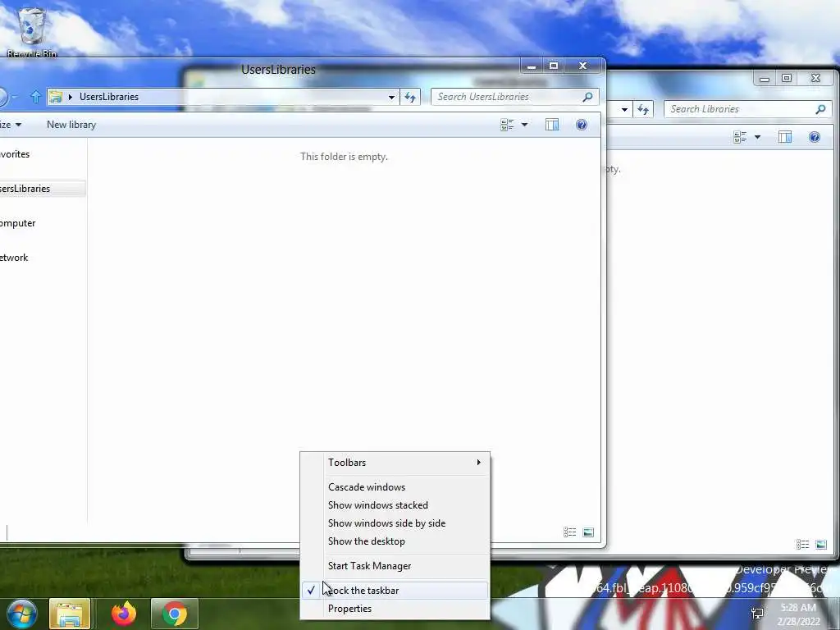The image size is (840, 630).
Task: Open the Organize dropdown in UsersLibraries
Action: tap(11, 125)
